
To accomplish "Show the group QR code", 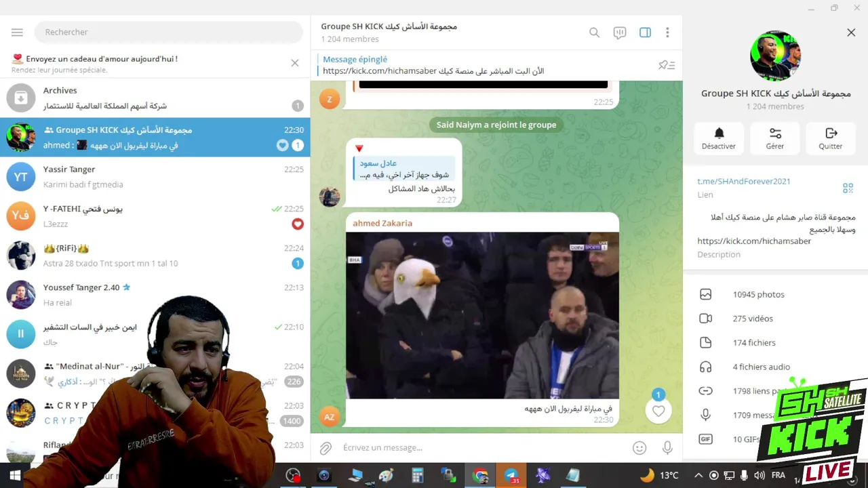I will pos(848,188).
